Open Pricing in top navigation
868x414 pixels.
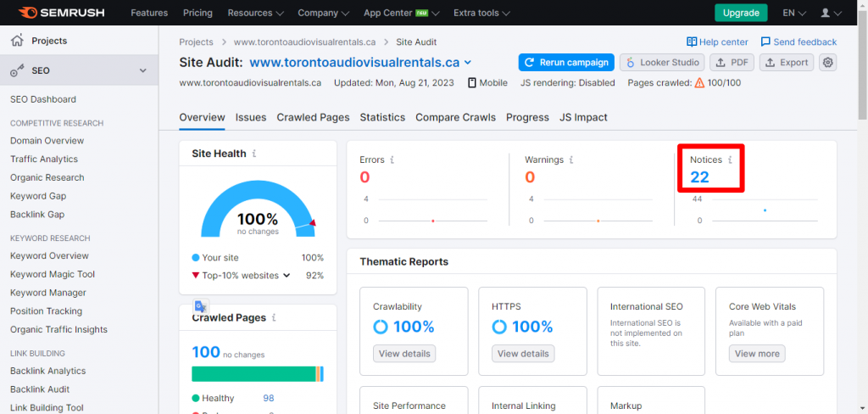click(197, 12)
